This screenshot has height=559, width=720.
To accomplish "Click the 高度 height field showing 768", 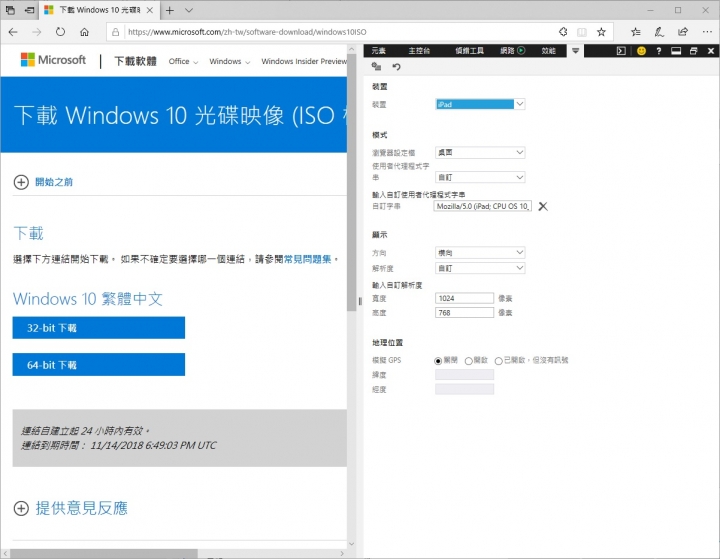I will coord(464,312).
